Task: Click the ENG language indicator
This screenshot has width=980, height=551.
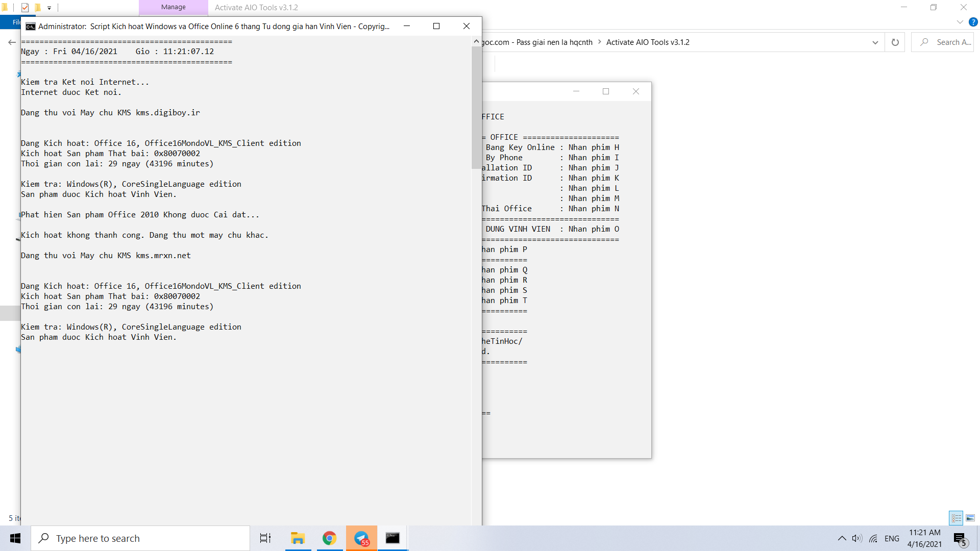Action: [892, 538]
